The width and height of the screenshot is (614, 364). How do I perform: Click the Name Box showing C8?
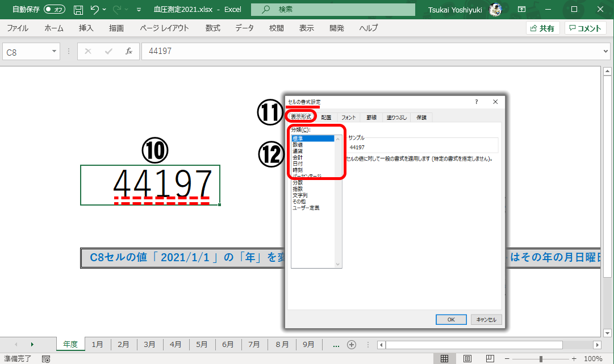[x=26, y=52]
